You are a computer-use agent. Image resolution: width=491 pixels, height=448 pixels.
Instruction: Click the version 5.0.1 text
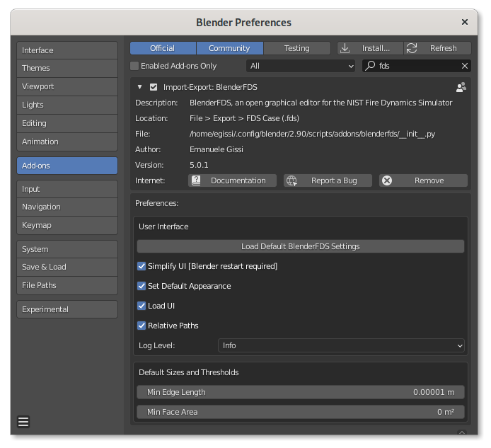pos(199,165)
